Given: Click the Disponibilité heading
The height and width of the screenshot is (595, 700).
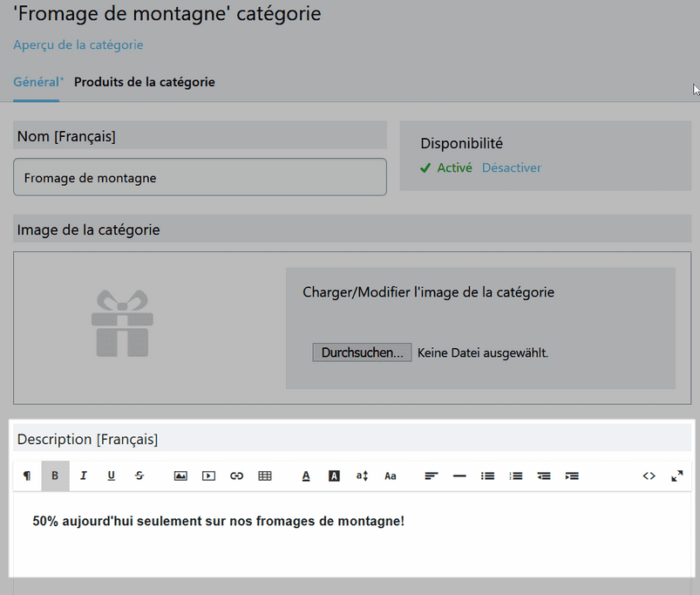Looking at the screenshot, I should coord(462,143).
